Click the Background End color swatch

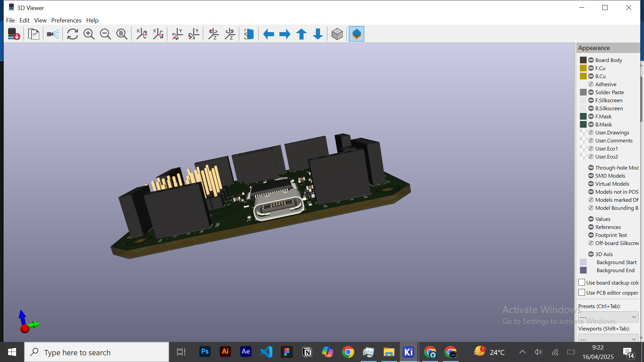coord(583,270)
